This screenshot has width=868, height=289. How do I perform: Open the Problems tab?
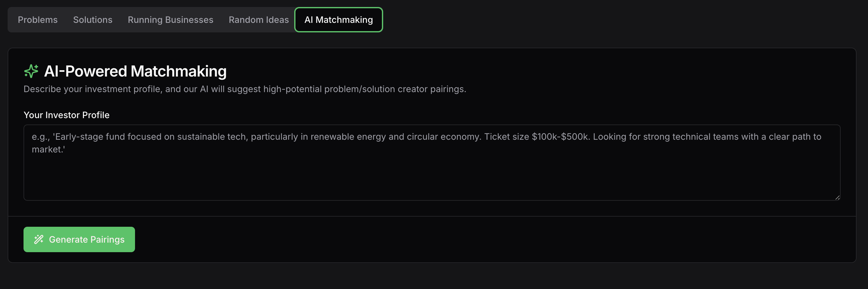[38, 20]
